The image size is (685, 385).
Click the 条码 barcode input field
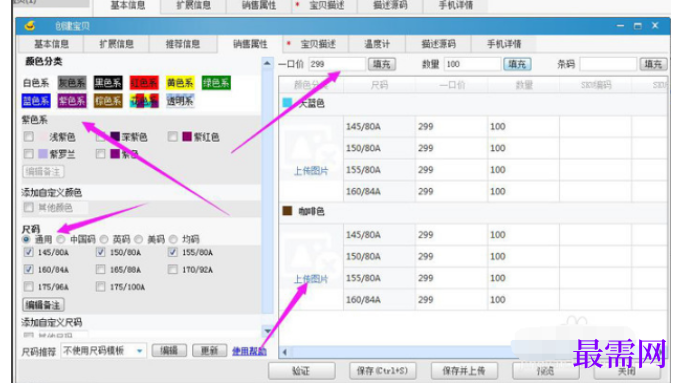608,64
